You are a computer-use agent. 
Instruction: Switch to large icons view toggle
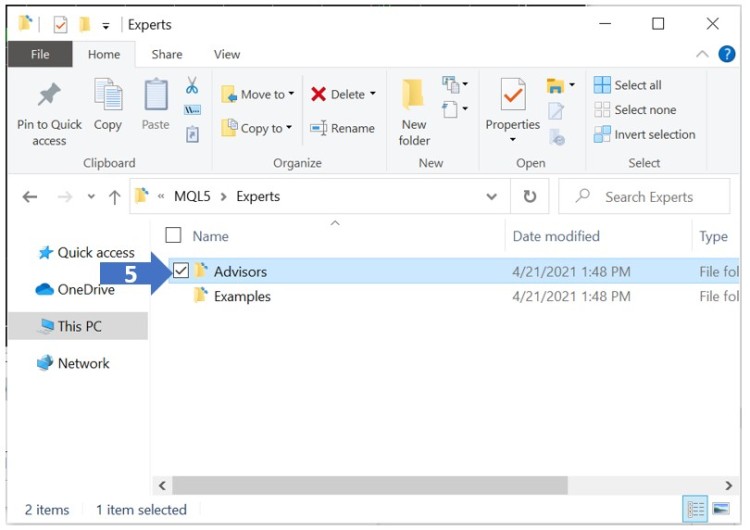click(721, 510)
